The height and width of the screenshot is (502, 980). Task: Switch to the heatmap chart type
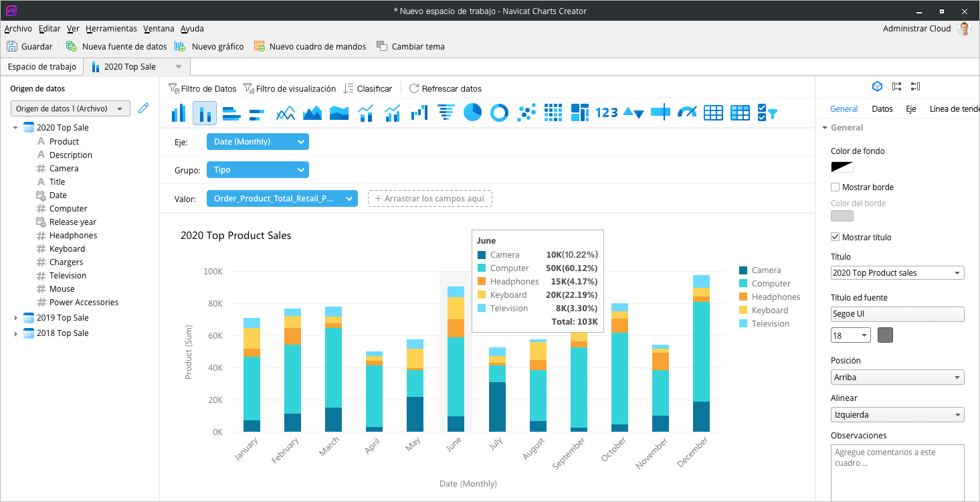[553, 113]
